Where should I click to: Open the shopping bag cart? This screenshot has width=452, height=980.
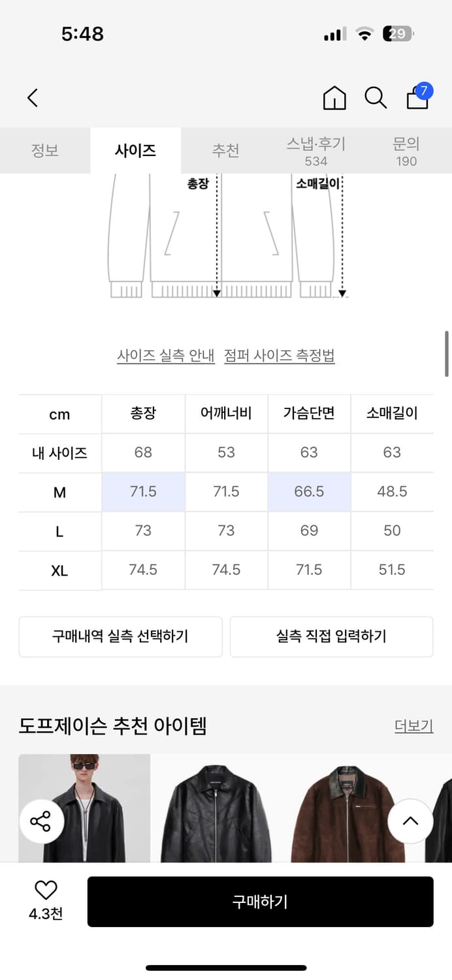[418, 98]
